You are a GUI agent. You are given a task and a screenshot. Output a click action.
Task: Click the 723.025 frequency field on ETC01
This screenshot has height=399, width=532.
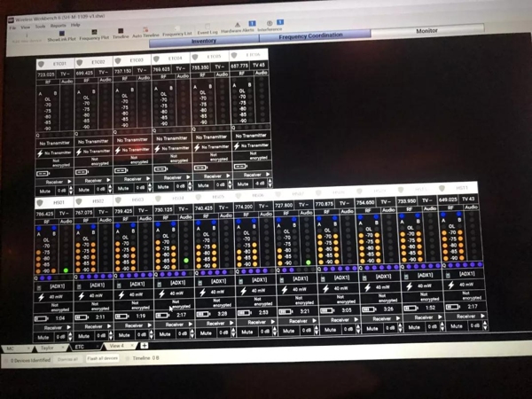click(46, 74)
